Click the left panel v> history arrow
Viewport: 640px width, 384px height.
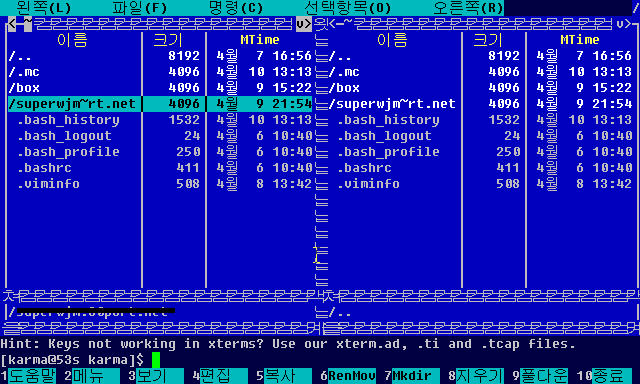pos(304,24)
